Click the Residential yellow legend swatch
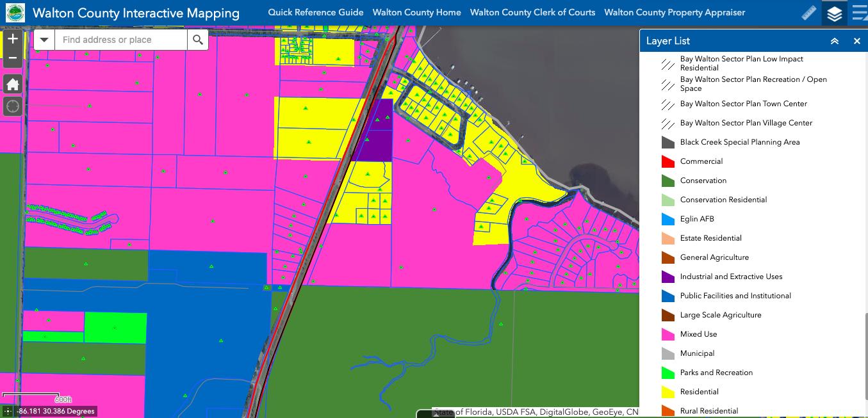The height and width of the screenshot is (418, 868). [x=668, y=392]
